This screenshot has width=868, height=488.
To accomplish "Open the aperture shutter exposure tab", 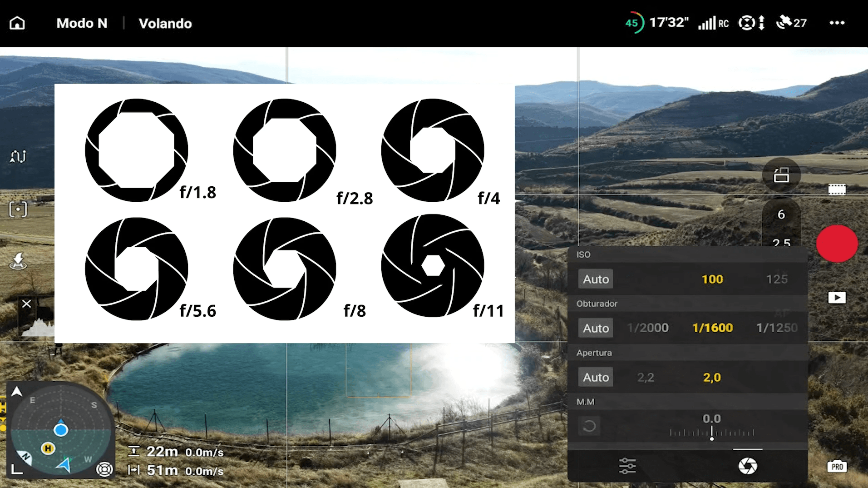I will [x=748, y=466].
